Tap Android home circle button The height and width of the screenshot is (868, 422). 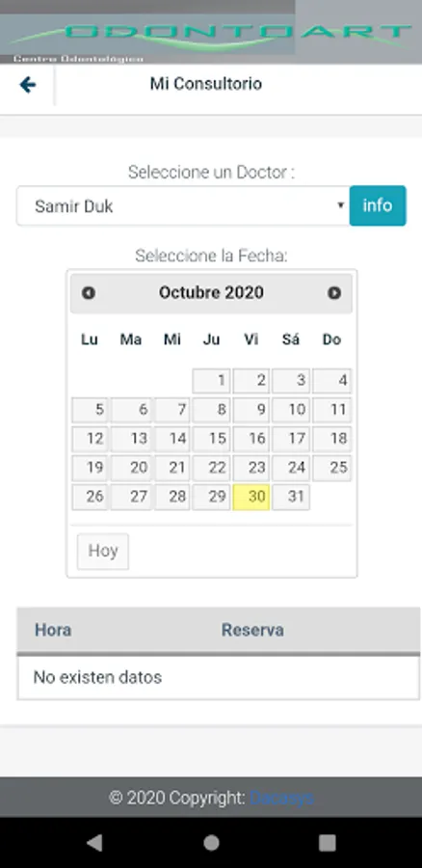coord(211,843)
